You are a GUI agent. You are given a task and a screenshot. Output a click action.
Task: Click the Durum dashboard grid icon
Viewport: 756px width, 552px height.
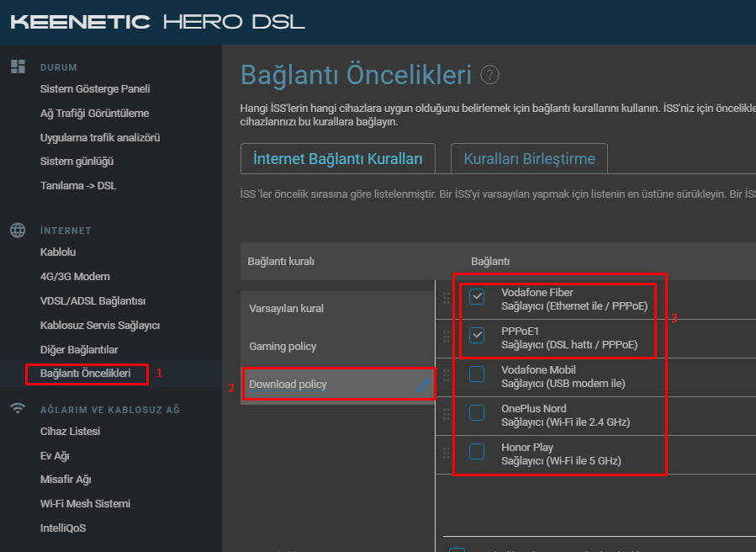point(18,66)
